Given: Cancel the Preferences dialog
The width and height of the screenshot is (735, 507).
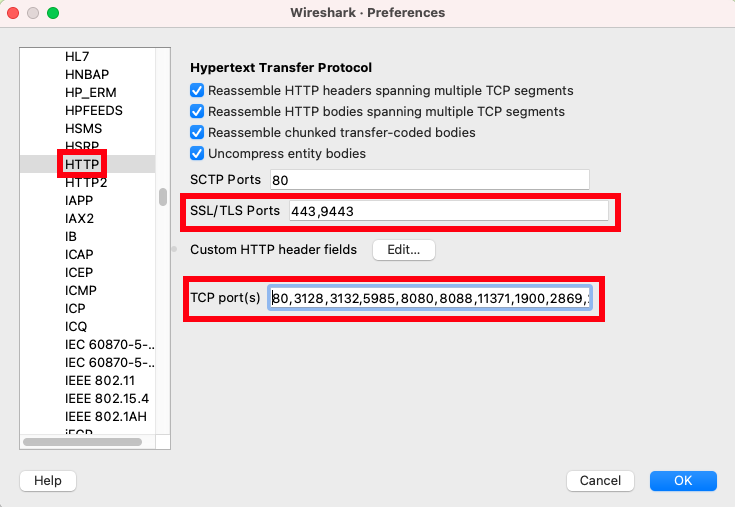Looking at the screenshot, I should coord(600,481).
